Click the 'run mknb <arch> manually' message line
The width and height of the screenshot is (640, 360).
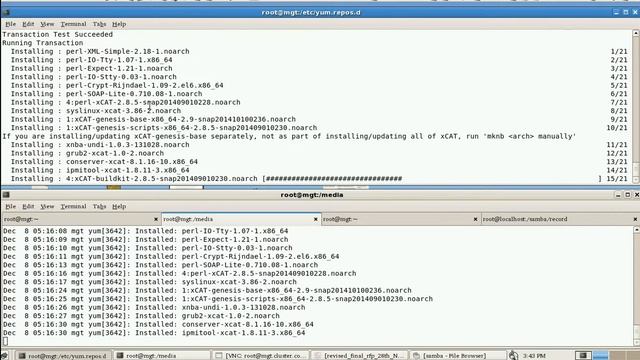point(289,136)
